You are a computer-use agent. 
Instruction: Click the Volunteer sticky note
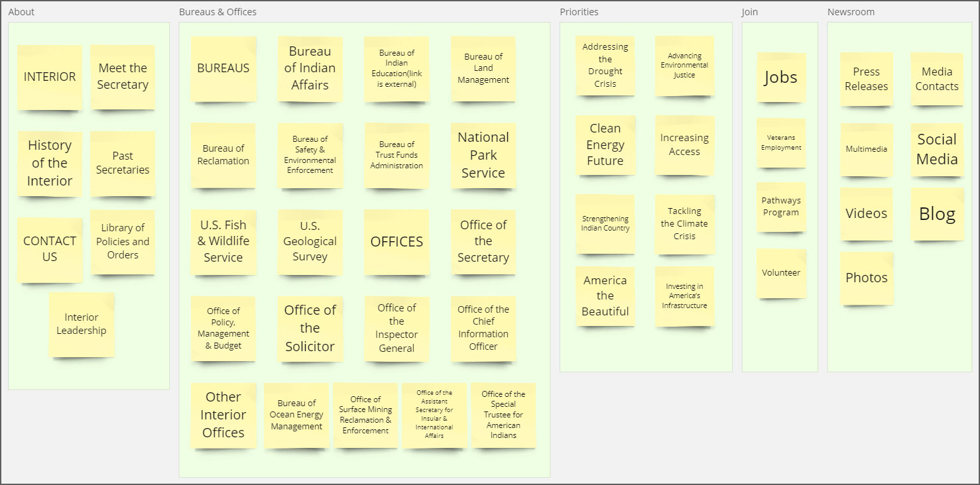[x=781, y=273]
